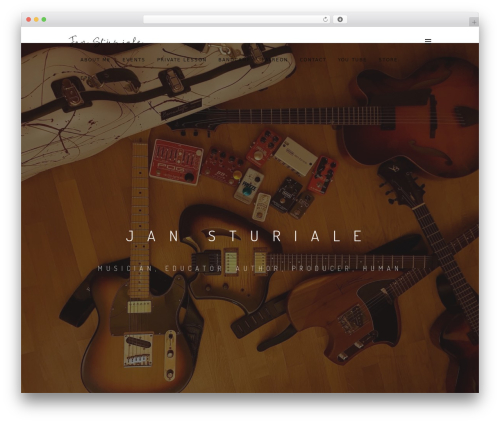Open the hamburger menu icon
The image size is (500, 423).
point(428,40)
